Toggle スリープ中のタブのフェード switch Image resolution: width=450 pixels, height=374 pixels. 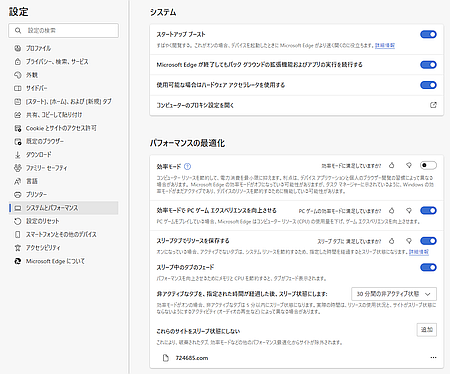point(428,267)
